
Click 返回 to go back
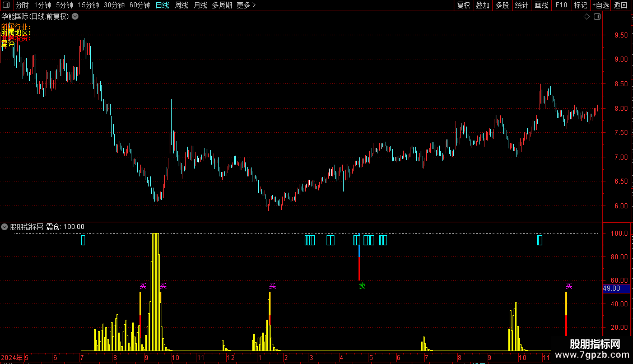click(x=621, y=5)
